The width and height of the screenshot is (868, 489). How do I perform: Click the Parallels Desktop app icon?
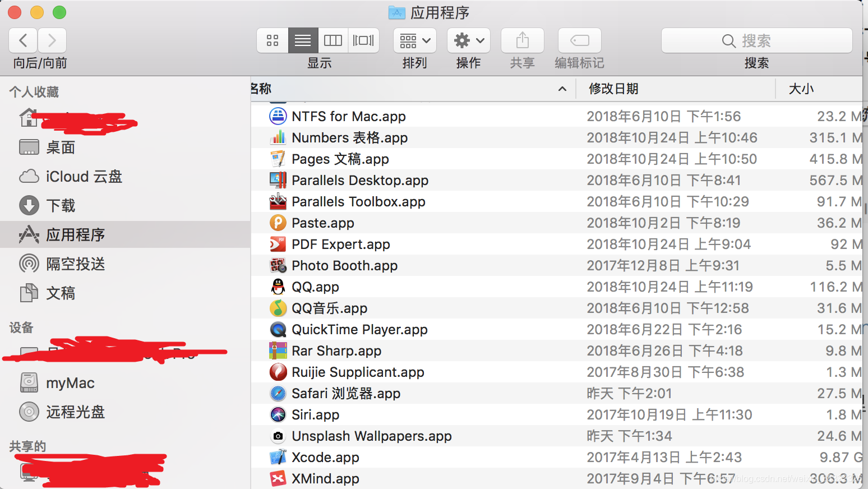[278, 180]
